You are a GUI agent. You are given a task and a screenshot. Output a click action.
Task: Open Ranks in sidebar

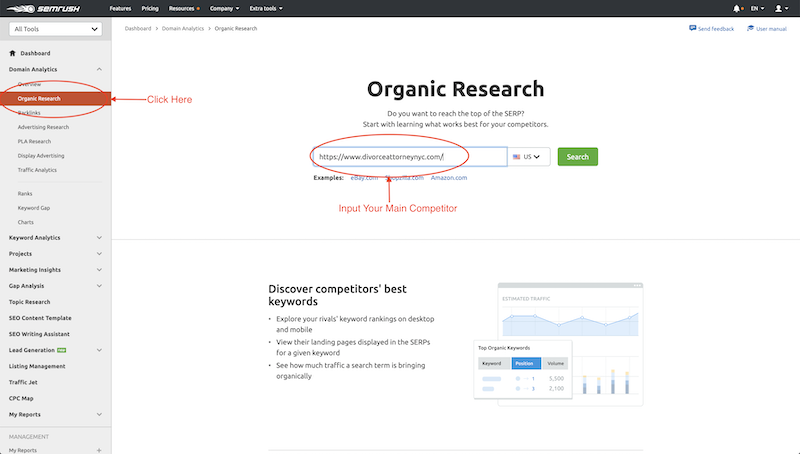click(25, 194)
